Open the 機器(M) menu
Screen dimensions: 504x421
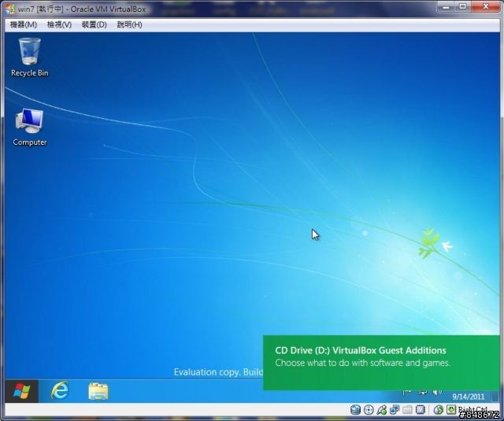pyautogui.click(x=24, y=24)
